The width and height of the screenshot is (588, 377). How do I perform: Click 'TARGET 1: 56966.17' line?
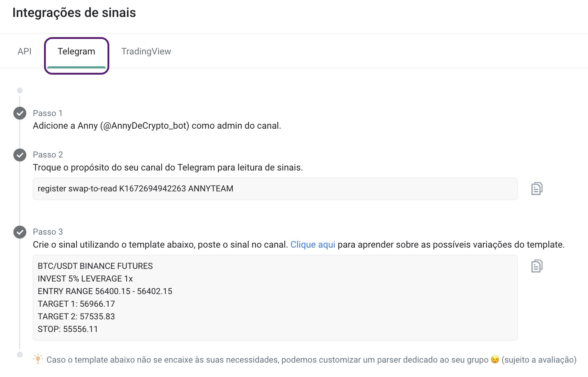point(76,304)
